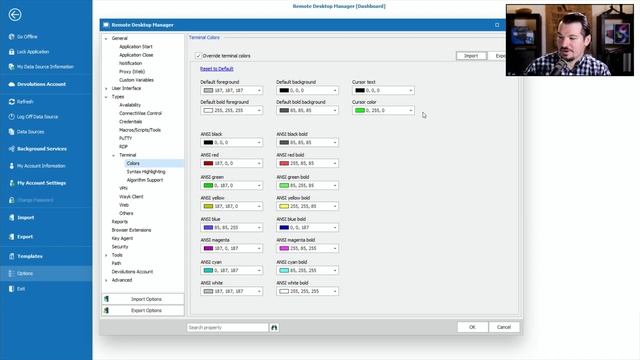The image size is (640, 360).
Task: Click the Templates icon in sidebar
Action: pos(11,256)
